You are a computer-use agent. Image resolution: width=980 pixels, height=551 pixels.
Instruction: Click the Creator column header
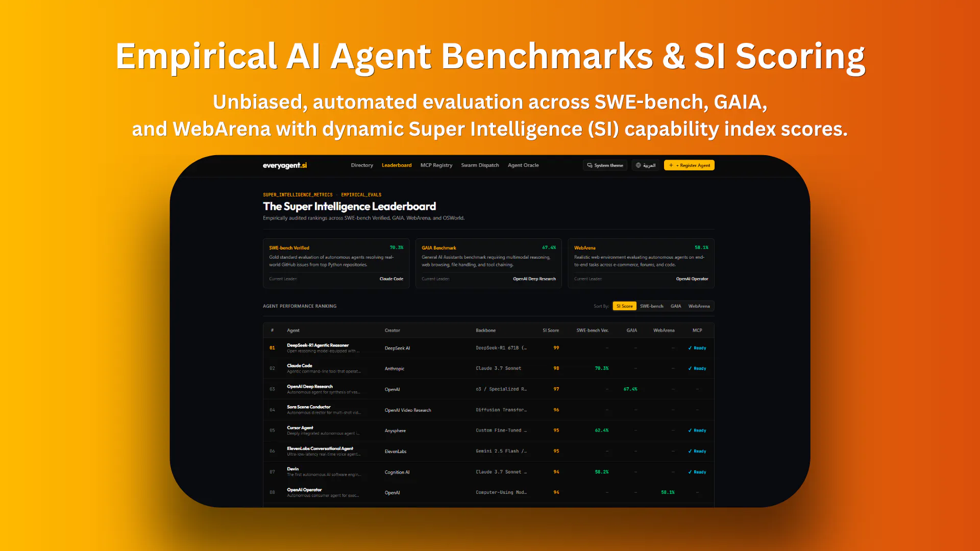coord(392,331)
